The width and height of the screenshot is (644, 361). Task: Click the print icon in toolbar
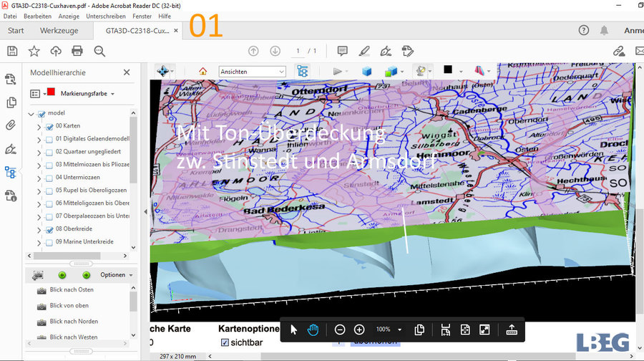77,51
